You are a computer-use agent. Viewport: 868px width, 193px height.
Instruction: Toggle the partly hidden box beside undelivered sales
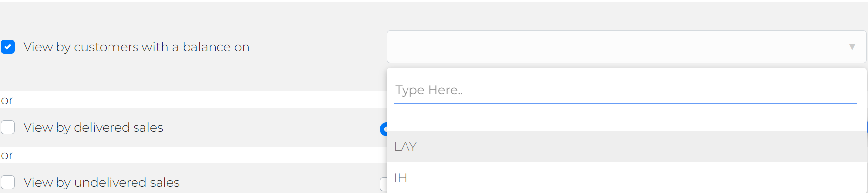pyautogui.click(x=383, y=184)
